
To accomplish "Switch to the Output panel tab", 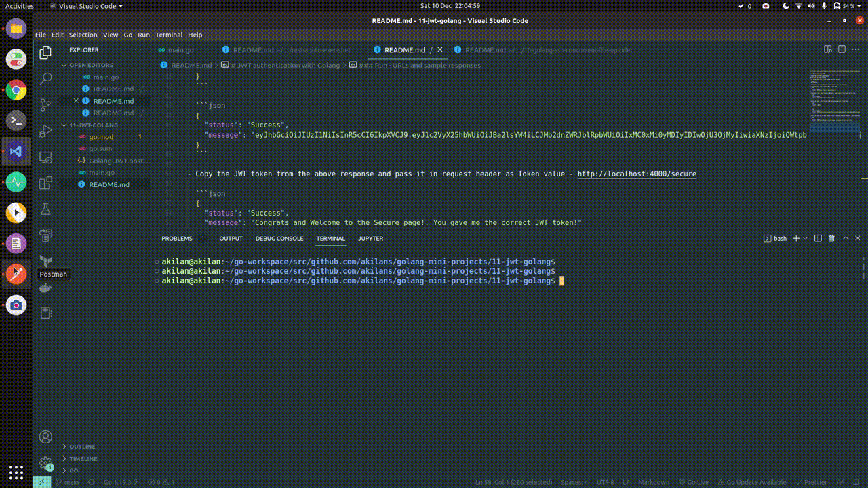I will 231,238.
